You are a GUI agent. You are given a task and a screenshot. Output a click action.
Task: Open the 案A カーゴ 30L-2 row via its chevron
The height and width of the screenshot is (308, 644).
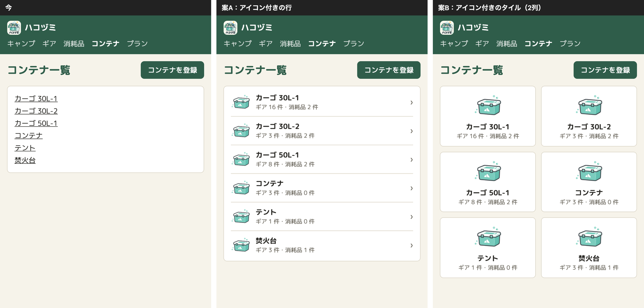411,131
